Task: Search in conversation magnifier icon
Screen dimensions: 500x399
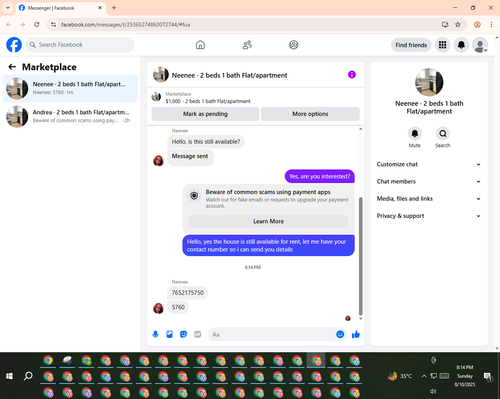Action: tap(443, 134)
